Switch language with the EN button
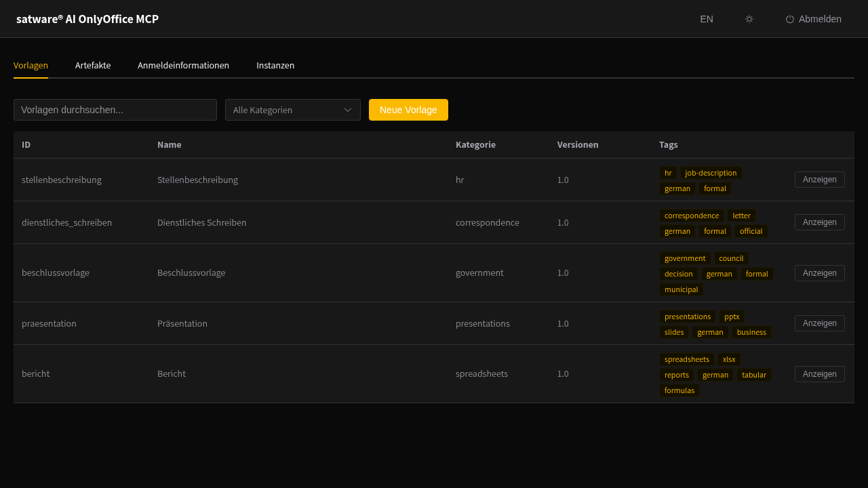This screenshot has width=868, height=488. click(x=707, y=19)
